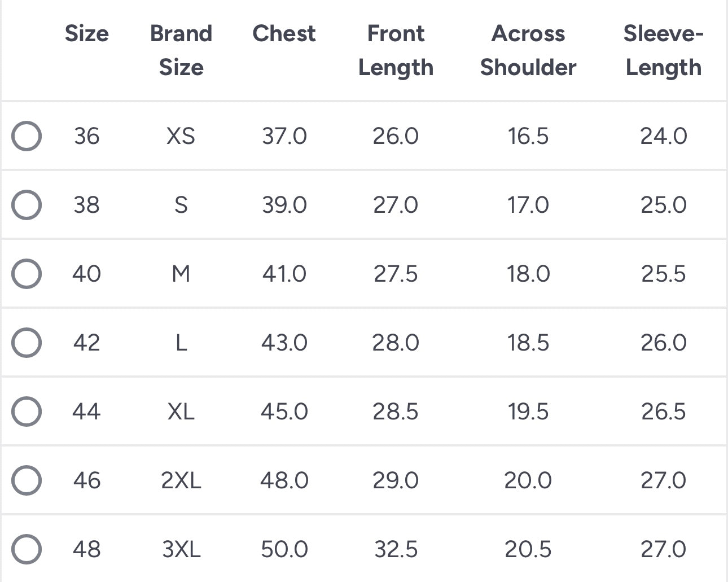Click the Front Length column header

click(396, 50)
